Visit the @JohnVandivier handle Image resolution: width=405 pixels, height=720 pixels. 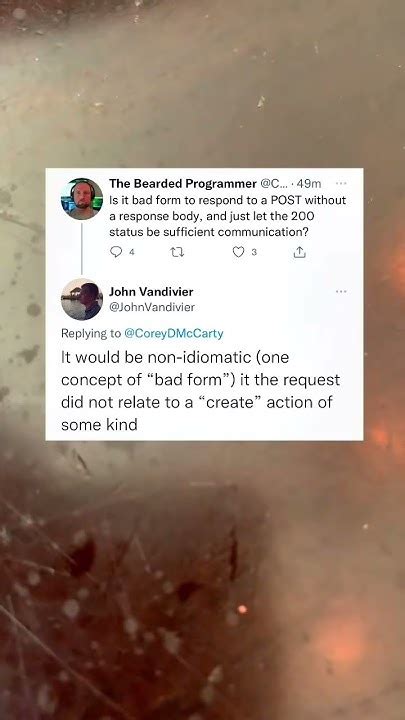click(152, 307)
